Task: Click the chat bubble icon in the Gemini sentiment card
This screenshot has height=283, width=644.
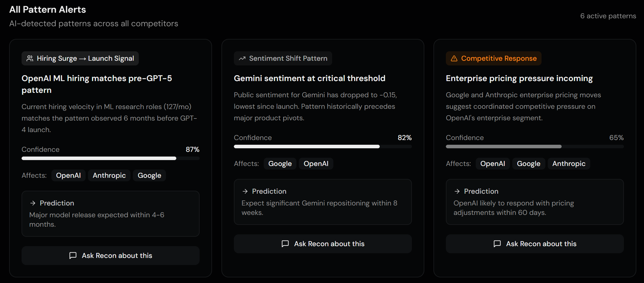Action: tap(285, 243)
